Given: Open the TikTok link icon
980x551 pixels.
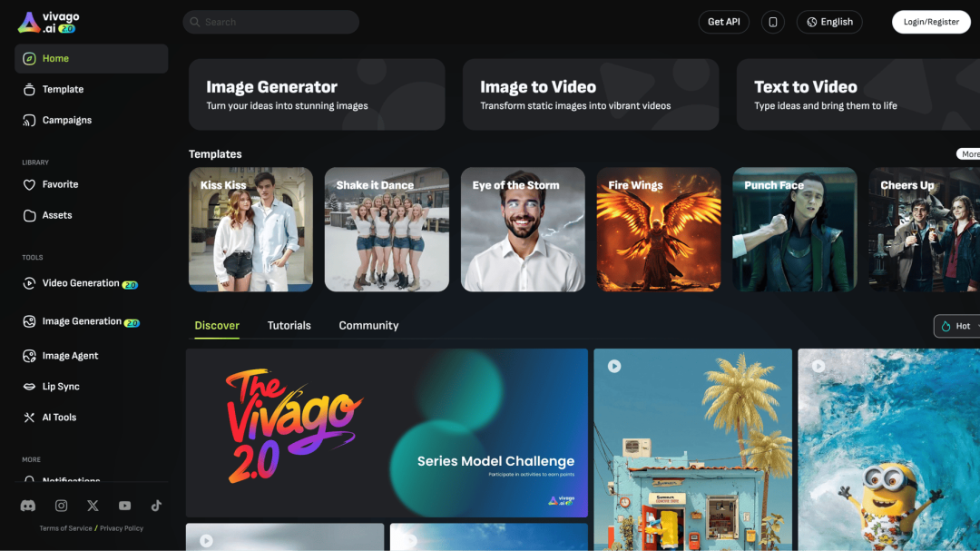Looking at the screenshot, I should click(156, 506).
